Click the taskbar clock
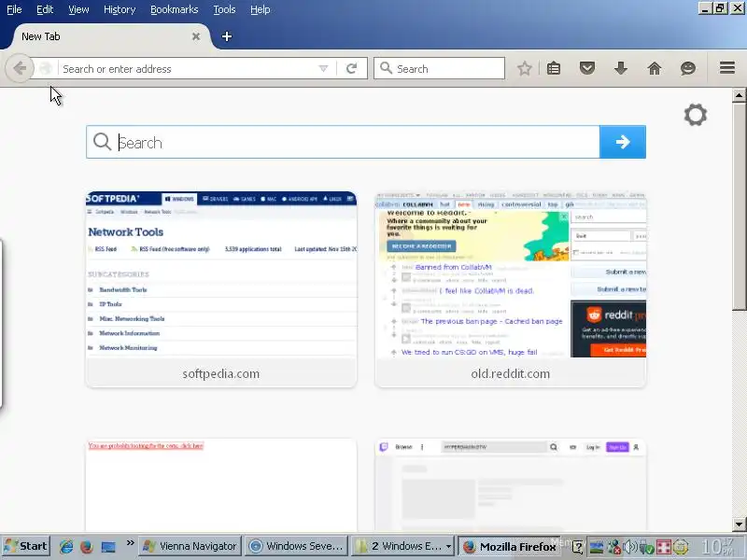The width and height of the screenshot is (747, 560). tap(718, 546)
